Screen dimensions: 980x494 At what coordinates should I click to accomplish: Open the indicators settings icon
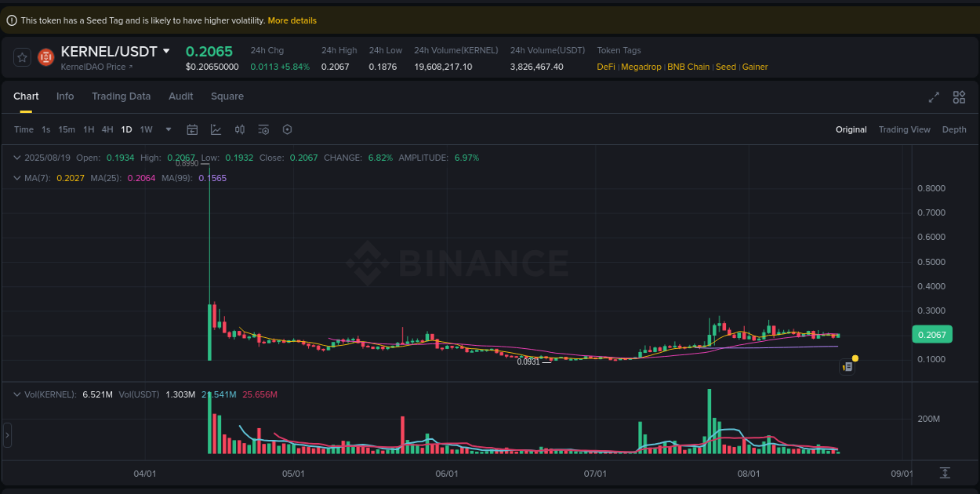click(263, 129)
